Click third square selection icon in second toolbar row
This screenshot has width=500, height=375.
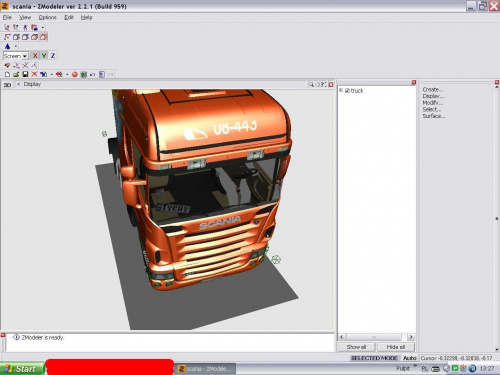point(25,37)
